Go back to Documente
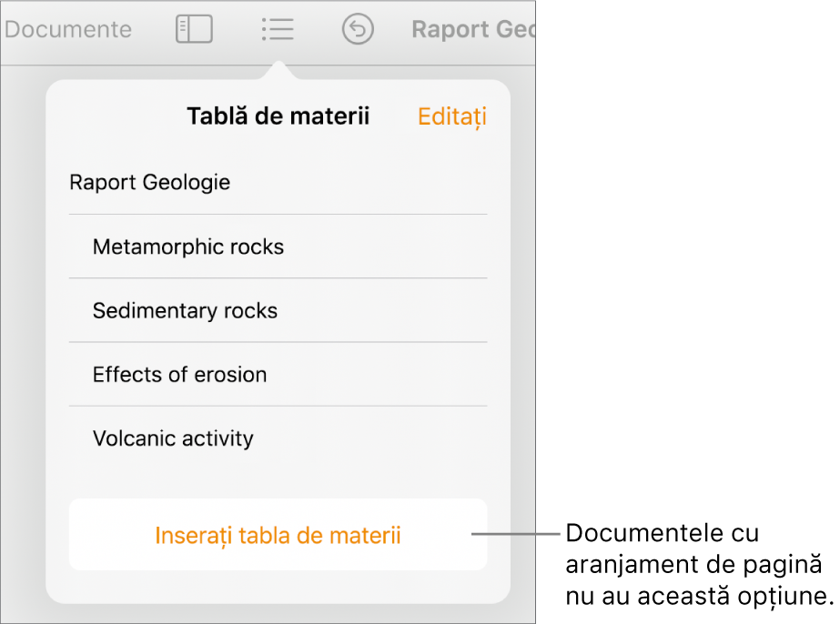 (67, 30)
